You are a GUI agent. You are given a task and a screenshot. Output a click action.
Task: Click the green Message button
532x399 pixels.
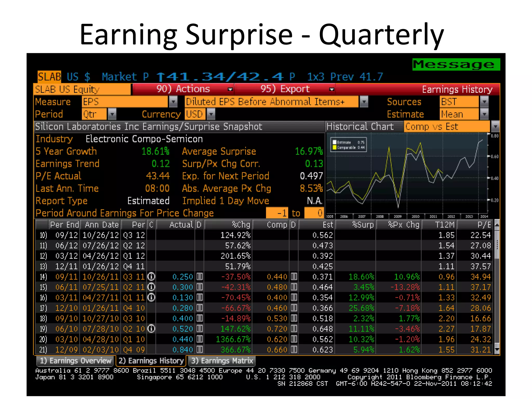(456, 64)
